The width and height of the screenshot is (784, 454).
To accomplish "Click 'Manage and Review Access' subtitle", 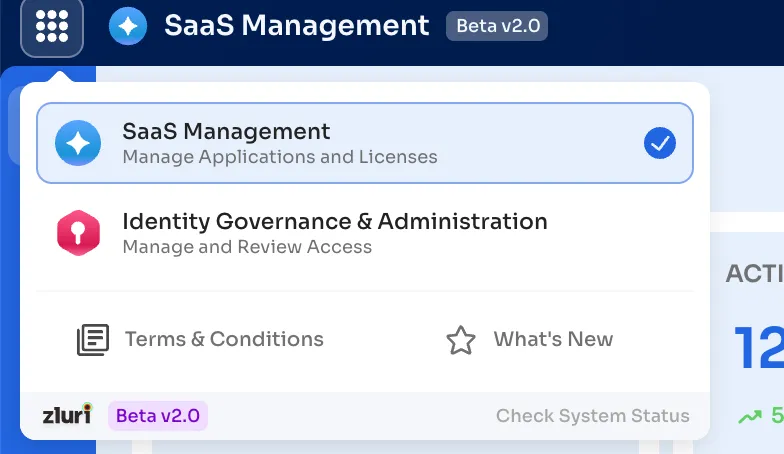I will (248, 247).
